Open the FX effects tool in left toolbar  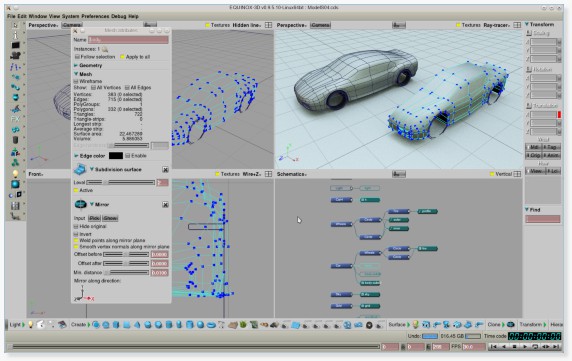(15, 119)
